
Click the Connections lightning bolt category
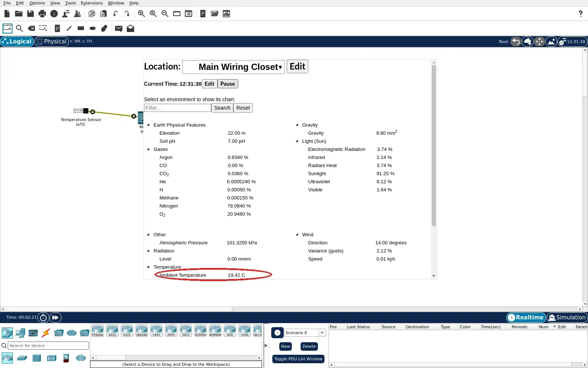click(x=46, y=333)
